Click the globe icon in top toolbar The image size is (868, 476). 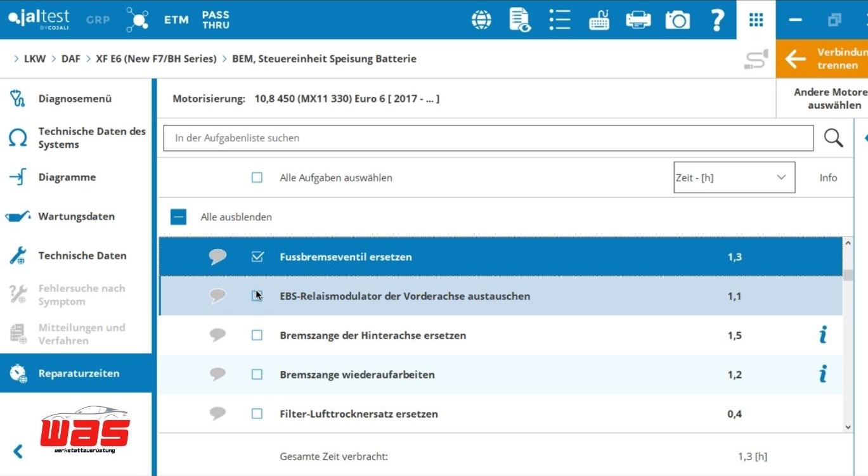click(481, 20)
